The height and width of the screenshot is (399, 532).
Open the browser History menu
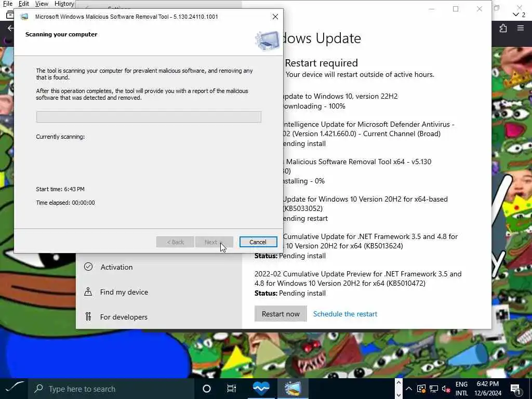tap(64, 4)
